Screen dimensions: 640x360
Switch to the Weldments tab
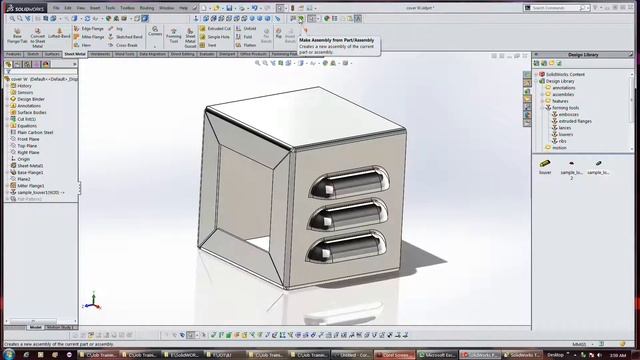tap(100, 54)
